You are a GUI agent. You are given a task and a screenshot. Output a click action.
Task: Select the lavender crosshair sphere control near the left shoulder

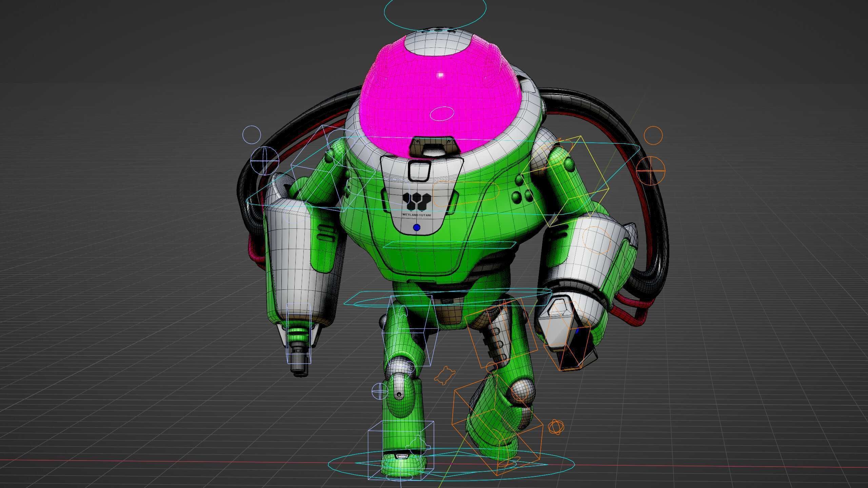point(264,161)
